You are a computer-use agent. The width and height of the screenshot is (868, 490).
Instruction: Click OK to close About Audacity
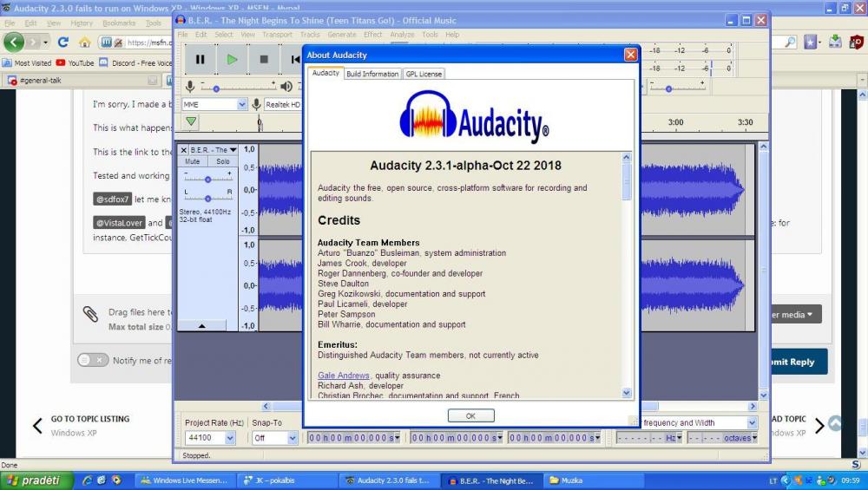coord(470,415)
